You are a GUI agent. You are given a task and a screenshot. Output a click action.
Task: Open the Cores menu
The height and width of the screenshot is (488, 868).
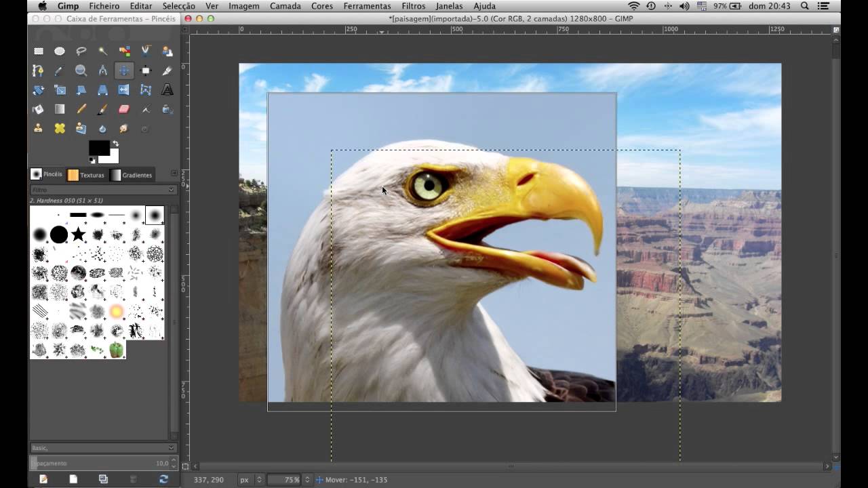coord(322,6)
